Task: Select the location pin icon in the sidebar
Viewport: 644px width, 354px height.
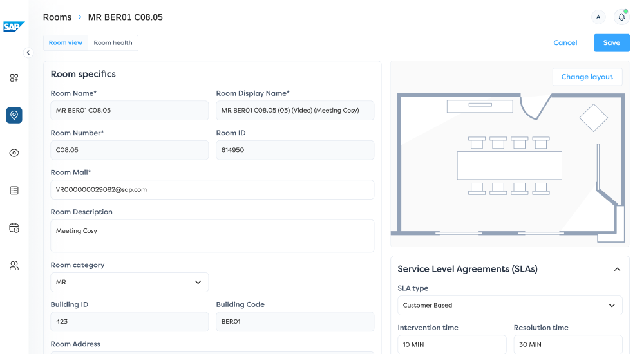Action: point(14,115)
